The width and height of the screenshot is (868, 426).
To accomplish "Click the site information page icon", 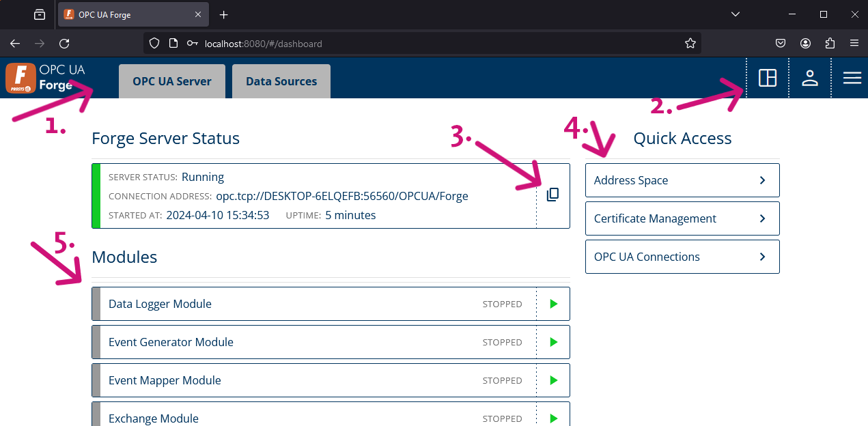I will click(173, 43).
